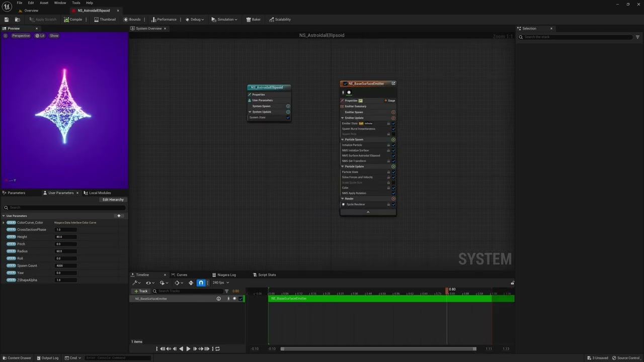644x362 pixels.
Task: Open NE_BaseSurfaceEmitter in a separate editor icon
Action: [393, 83]
